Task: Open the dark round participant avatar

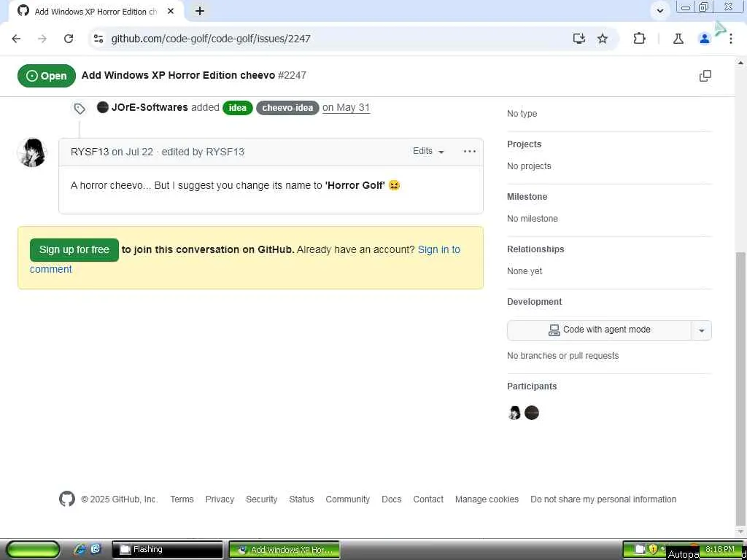Action: click(532, 413)
